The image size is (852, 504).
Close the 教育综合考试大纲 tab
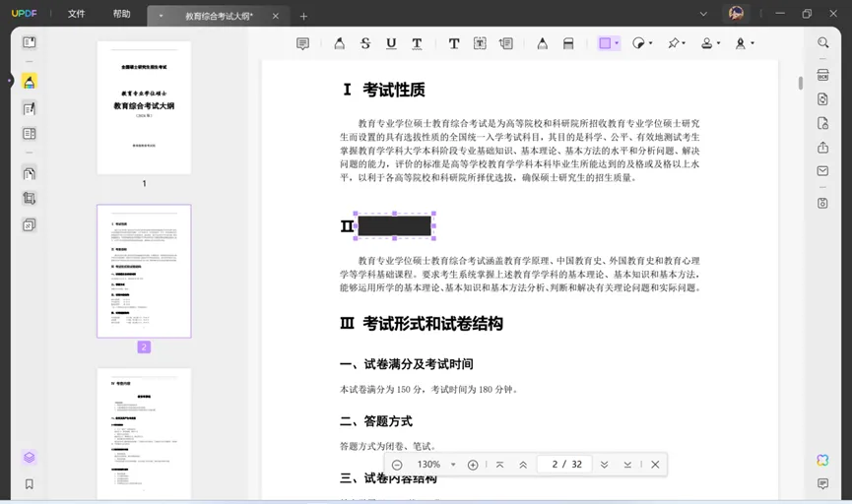[x=276, y=16]
